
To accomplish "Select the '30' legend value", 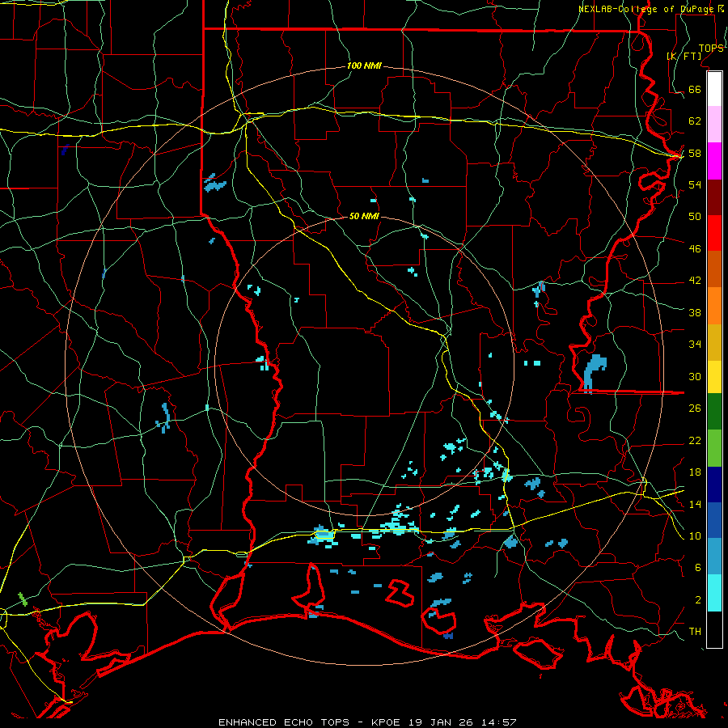I will point(695,376).
